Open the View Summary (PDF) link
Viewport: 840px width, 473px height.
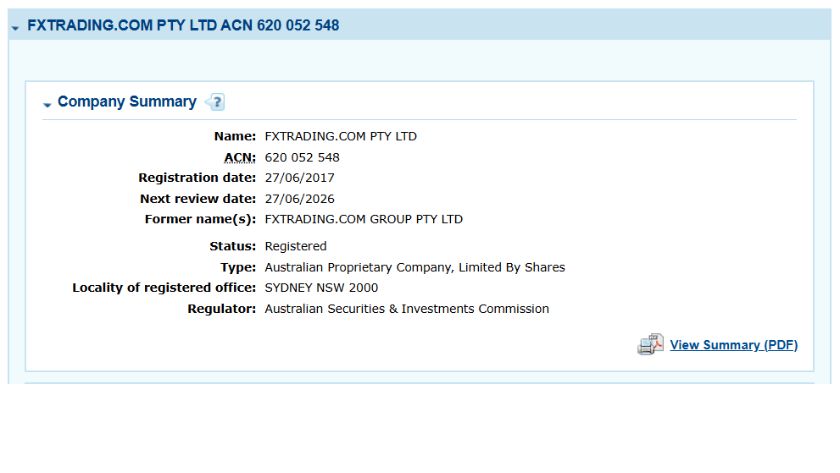pos(733,345)
